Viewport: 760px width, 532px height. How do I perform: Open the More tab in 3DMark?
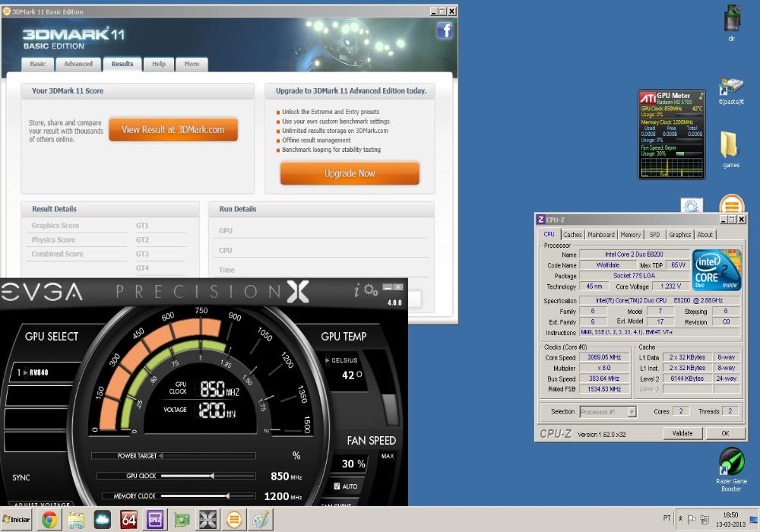tap(192, 64)
